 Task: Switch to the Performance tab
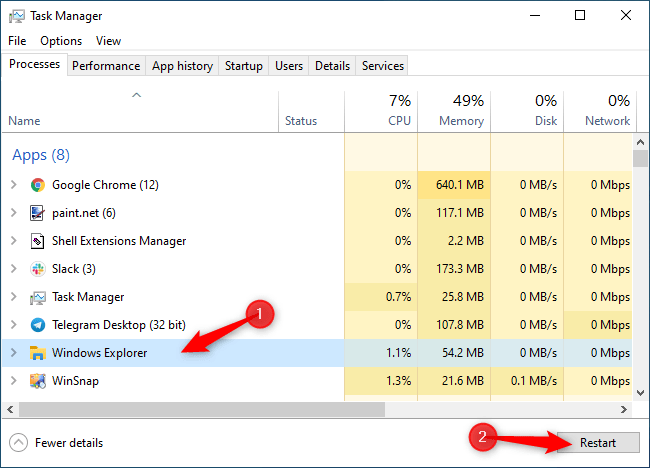(x=106, y=66)
